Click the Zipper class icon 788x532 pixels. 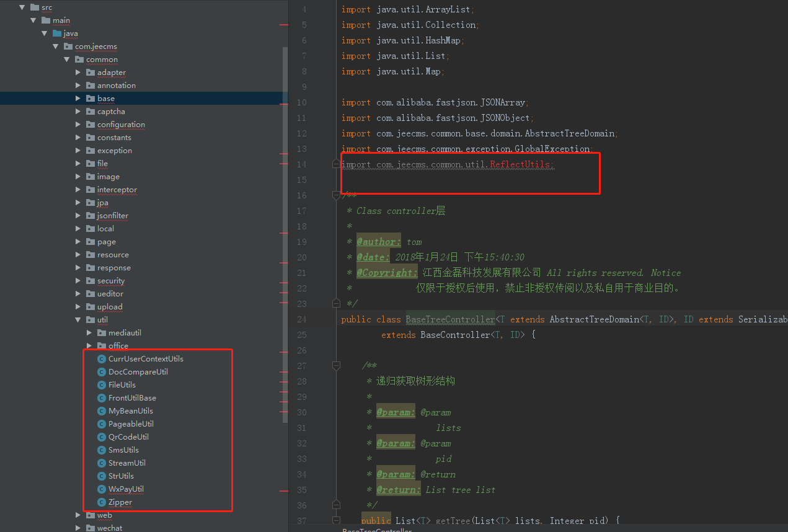point(102,502)
